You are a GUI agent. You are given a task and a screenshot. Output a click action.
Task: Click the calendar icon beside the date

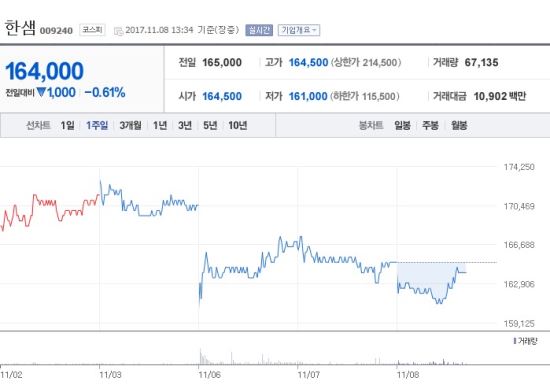119,31
